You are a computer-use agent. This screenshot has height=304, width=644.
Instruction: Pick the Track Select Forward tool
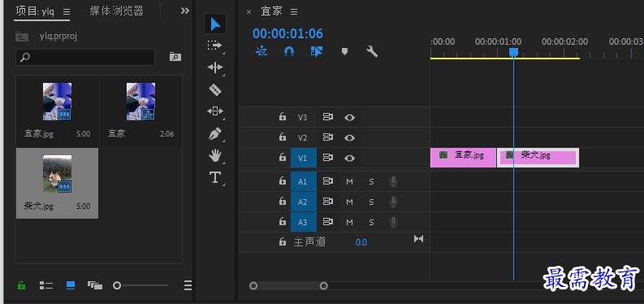pyautogui.click(x=215, y=46)
